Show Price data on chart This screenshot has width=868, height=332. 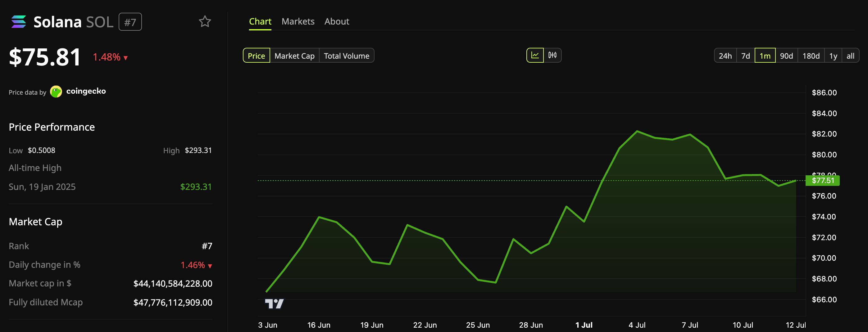click(257, 56)
